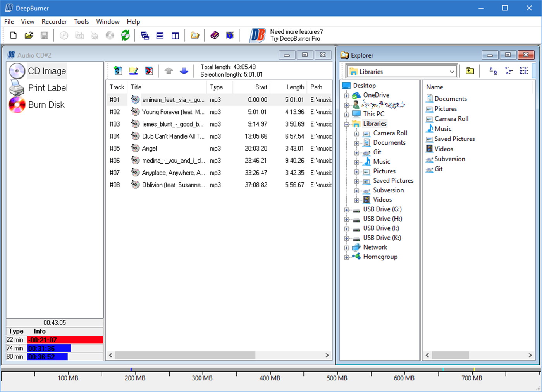
Task: Select track #05 'Angel'
Action: pyautogui.click(x=219, y=148)
